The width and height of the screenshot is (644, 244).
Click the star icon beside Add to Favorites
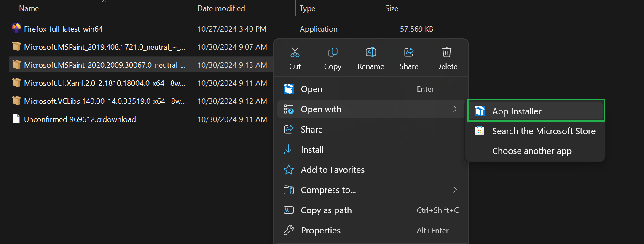289,170
